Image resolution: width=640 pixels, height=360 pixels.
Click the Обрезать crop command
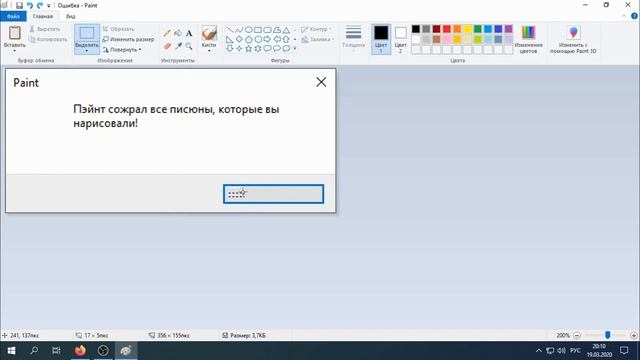(x=118, y=29)
